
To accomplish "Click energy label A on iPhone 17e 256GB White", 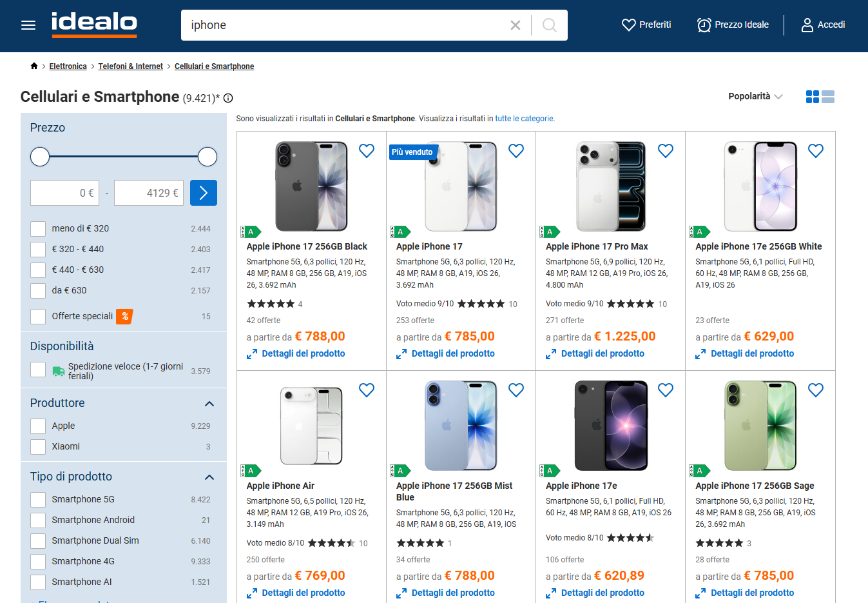I will coord(699,232).
